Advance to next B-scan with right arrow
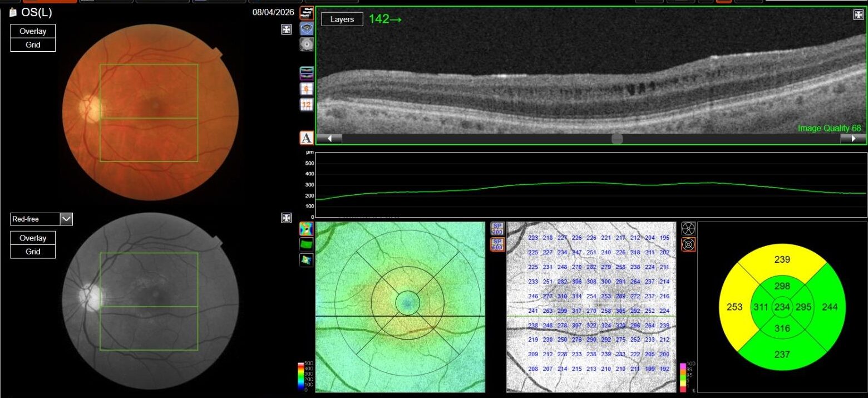Viewport: 868px width, 398px height. click(x=853, y=139)
